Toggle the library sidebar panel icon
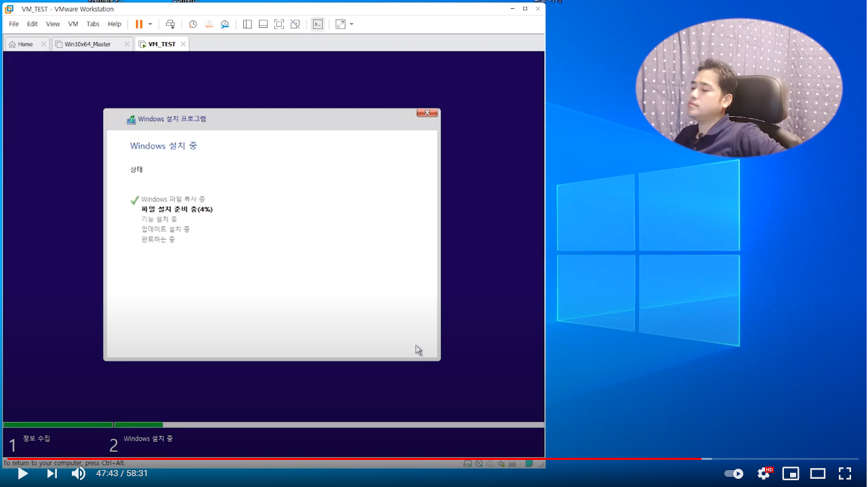868x487 pixels. pyautogui.click(x=247, y=24)
